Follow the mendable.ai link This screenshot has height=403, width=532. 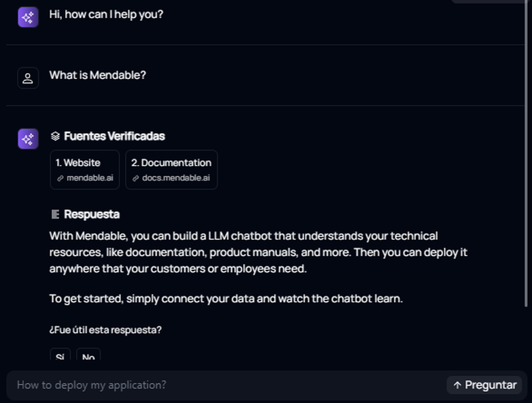(x=90, y=178)
